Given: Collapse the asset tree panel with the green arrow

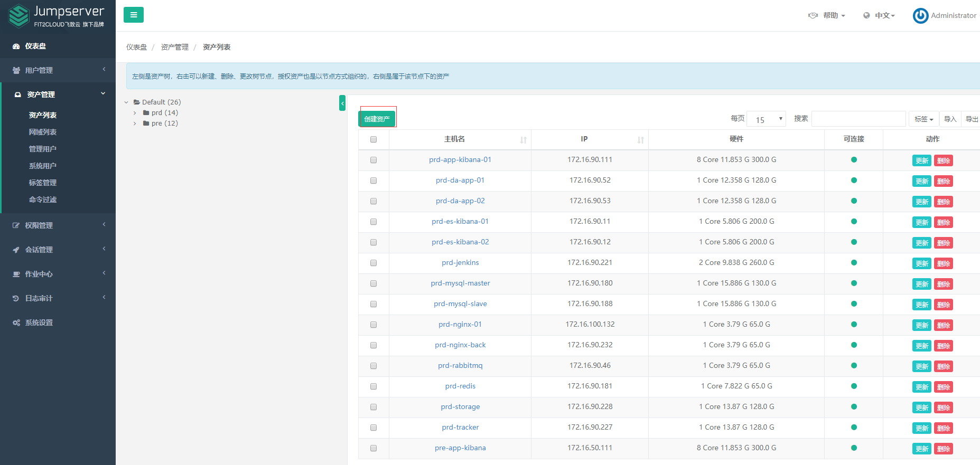Looking at the screenshot, I should tap(342, 103).
